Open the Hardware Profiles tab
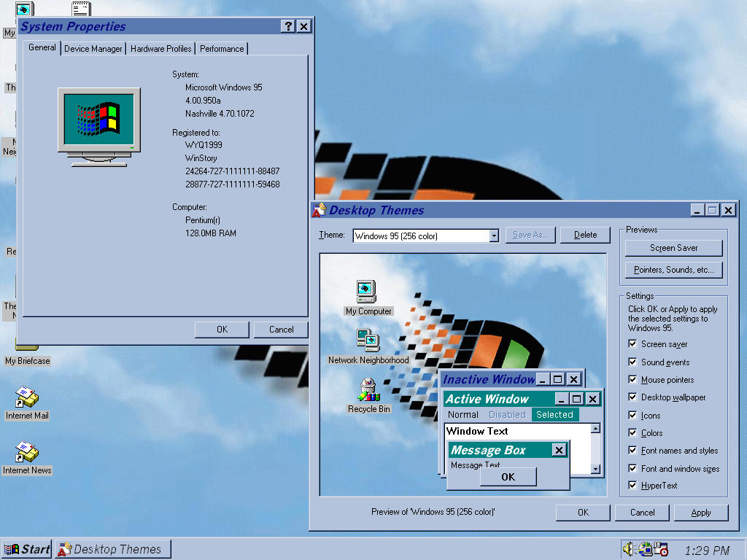This screenshot has width=747, height=560. click(x=161, y=49)
